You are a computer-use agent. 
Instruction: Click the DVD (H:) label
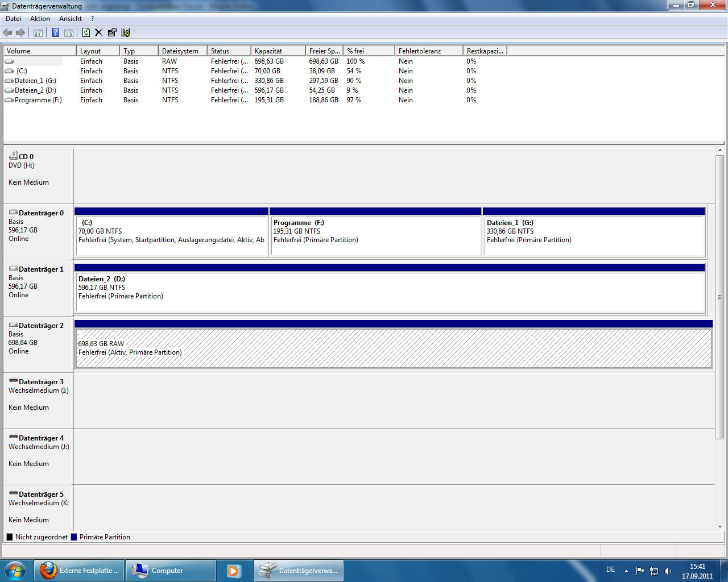tap(22, 165)
